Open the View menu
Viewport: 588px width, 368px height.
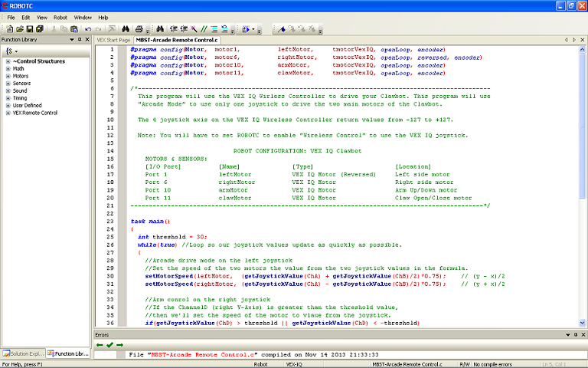[42, 18]
